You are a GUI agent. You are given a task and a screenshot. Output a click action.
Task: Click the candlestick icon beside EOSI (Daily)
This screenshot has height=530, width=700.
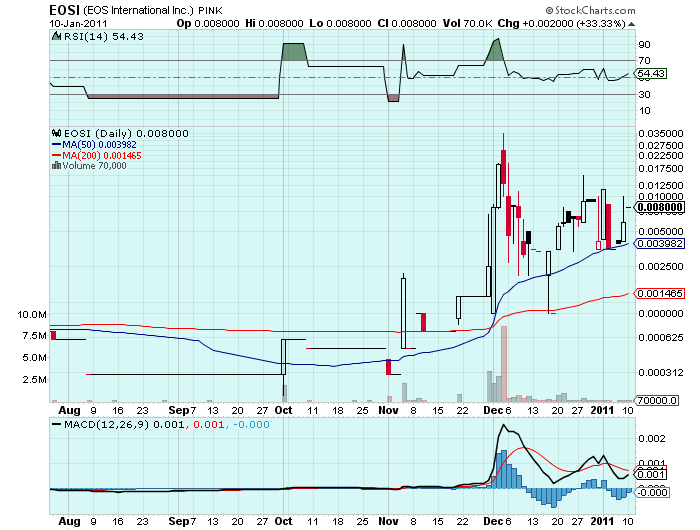pos(56,133)
